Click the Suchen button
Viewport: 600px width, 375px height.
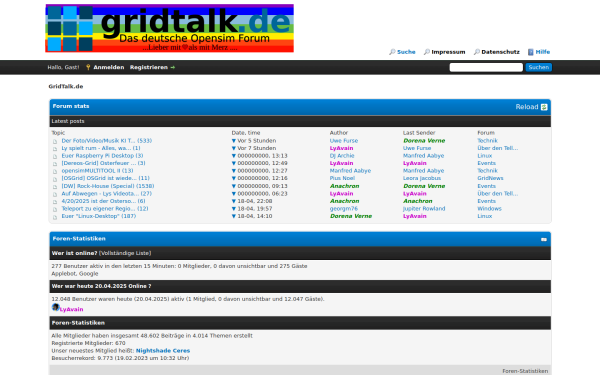(x=538, y=67)
